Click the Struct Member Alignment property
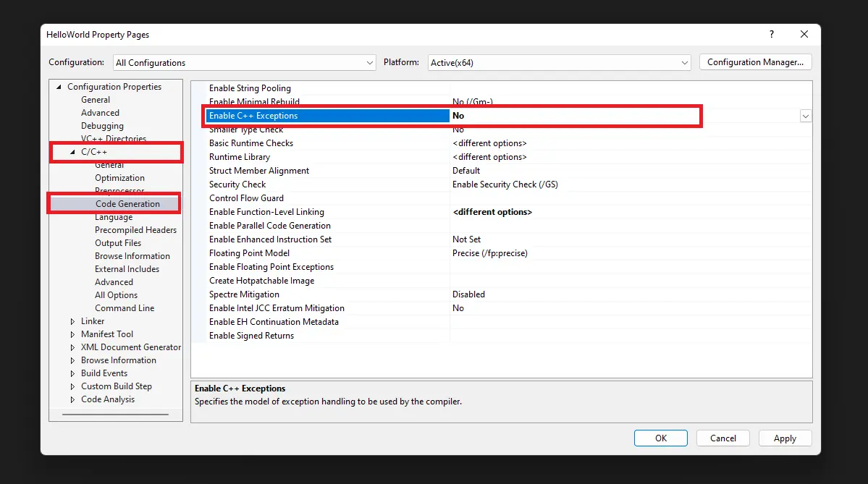 point(259,171)
